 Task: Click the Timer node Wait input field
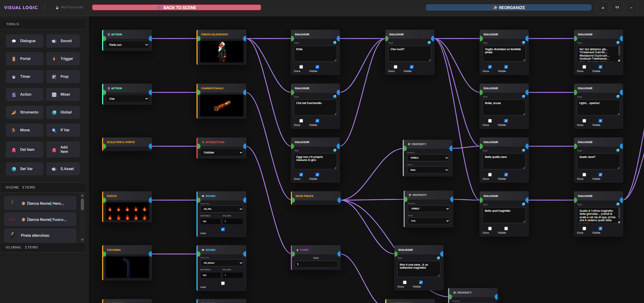(x=316, y=264)
